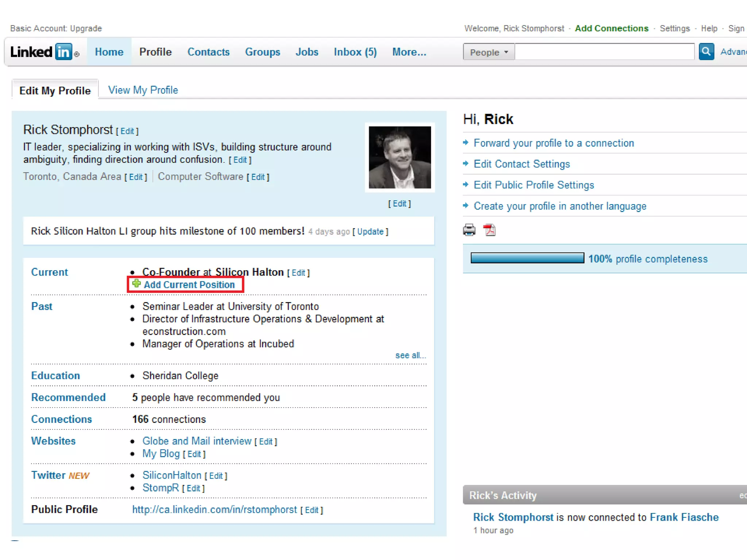Open the Groups navigation item

[262, 52]
